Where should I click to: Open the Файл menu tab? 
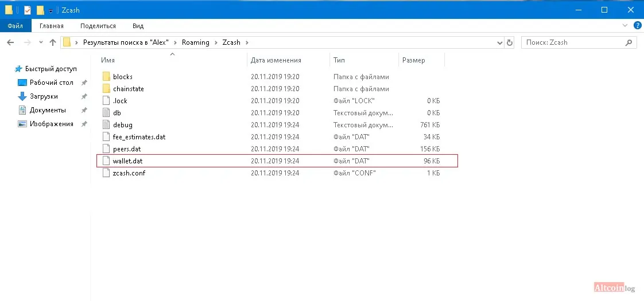click(15, 26)
